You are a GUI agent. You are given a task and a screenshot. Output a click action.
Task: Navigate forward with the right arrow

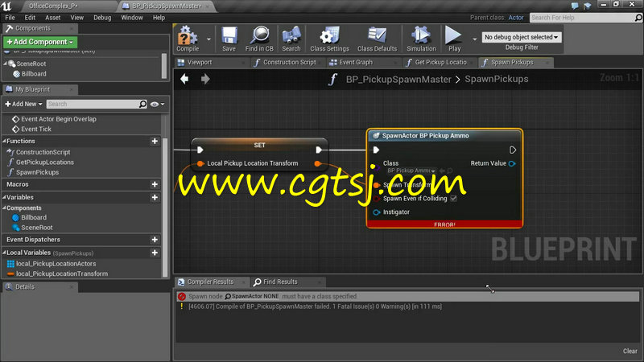[x=205, y=79]
